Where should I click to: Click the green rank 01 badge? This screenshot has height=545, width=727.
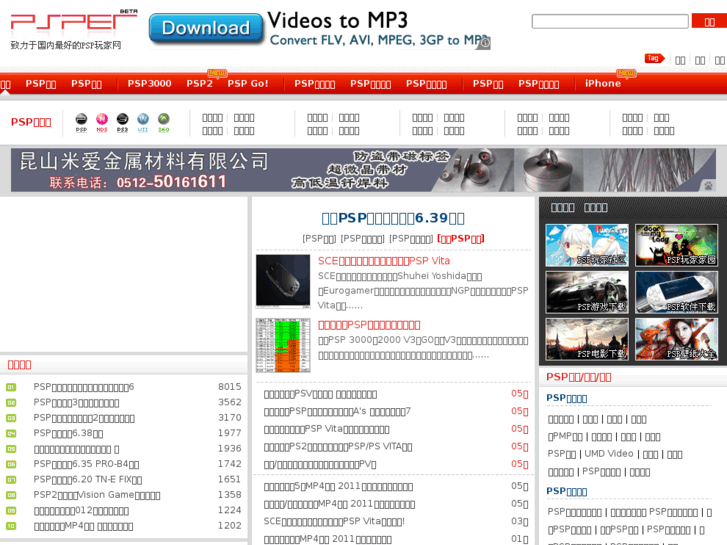[11, 387]
